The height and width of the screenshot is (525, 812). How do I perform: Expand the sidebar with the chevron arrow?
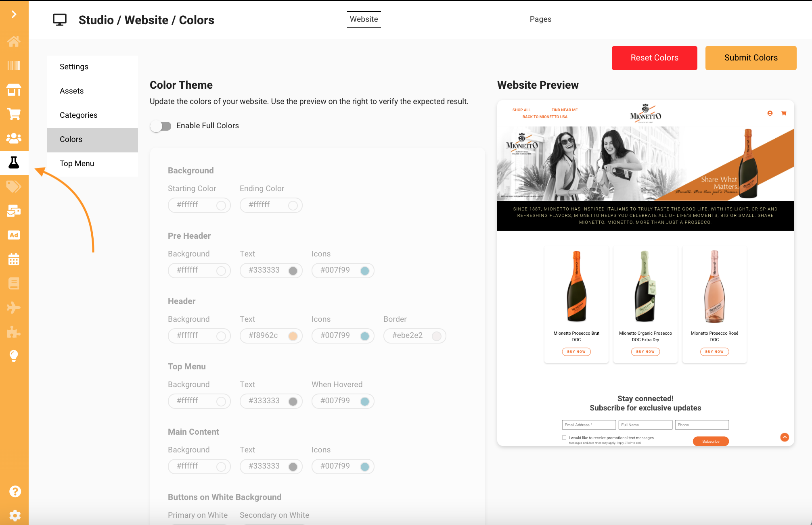pyautogui.click(x=14, y=15)
